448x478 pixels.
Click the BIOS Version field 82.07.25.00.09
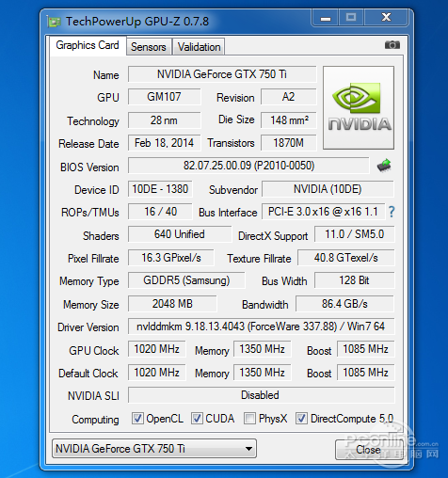[x=248, y=166]
